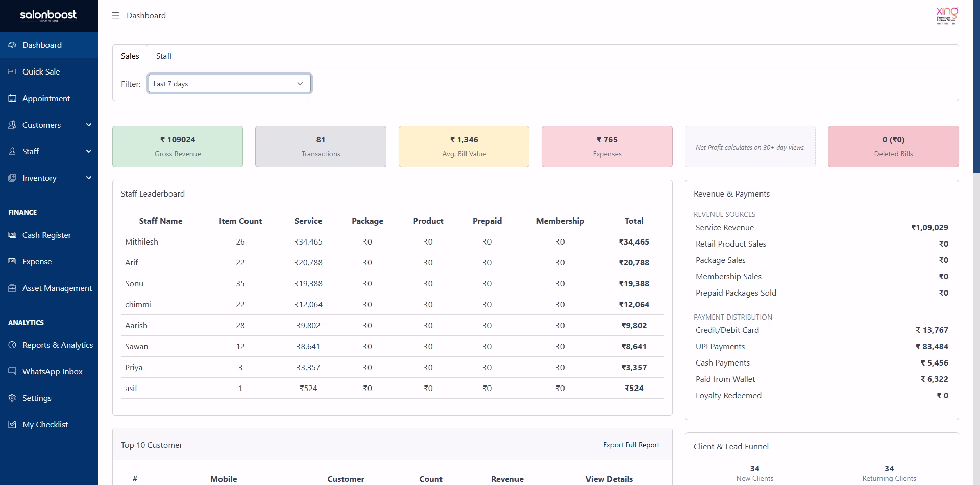Select Sawan staff name

136,346
